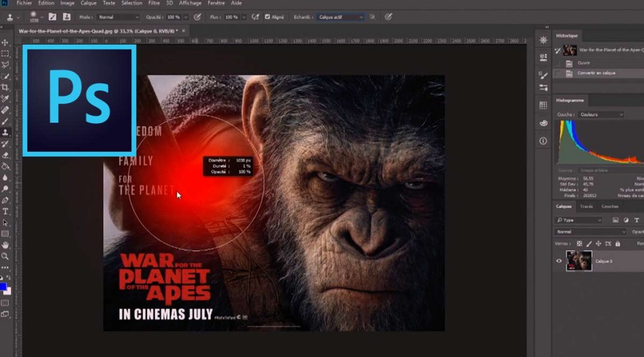Select the Crop tool
This screenshot has width=644, height=357.
tap(5, 87)
